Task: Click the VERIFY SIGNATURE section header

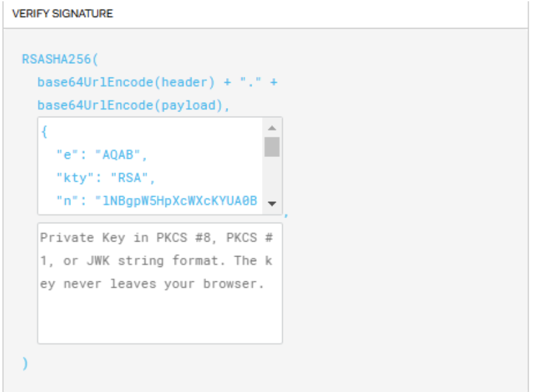Action: tap(63, 14)
